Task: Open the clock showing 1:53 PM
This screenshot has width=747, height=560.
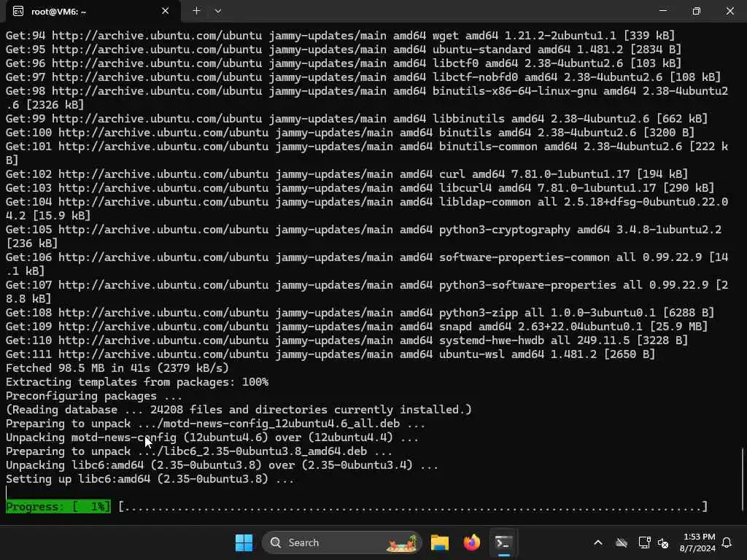Action: pos(697,542)
